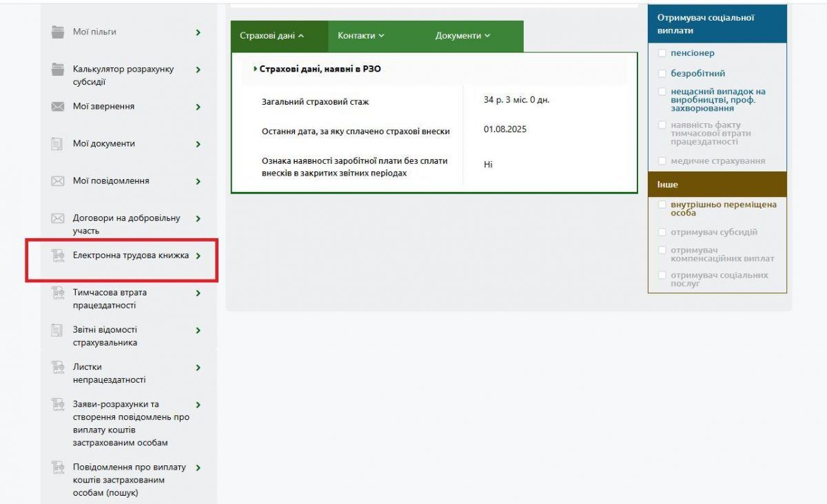827x504 pixels.
Task: Select the Калькулятор розрахунку субсидії icon
Action: point(57,70)
